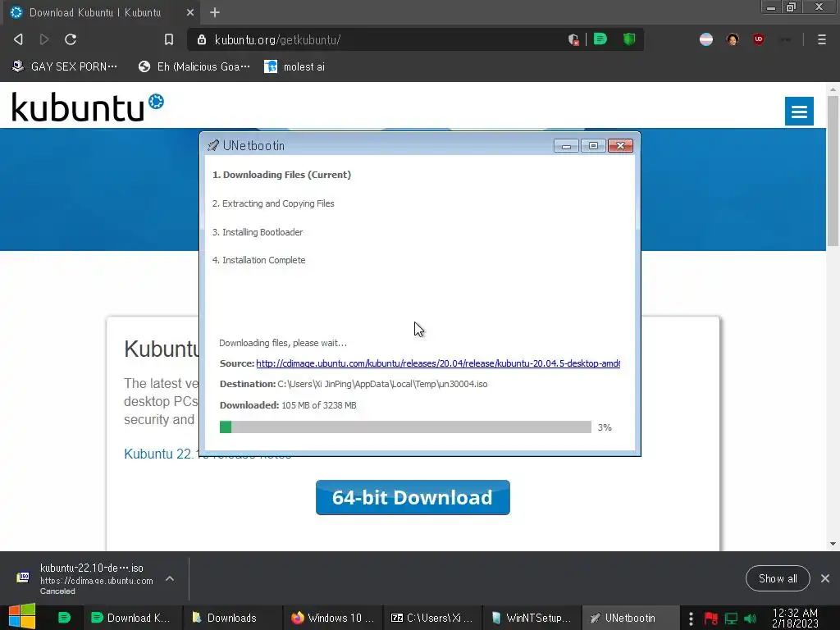This screenshot has width=840, height=630.
Task: Open the Windows Start menu
Action: pos(22,617)
